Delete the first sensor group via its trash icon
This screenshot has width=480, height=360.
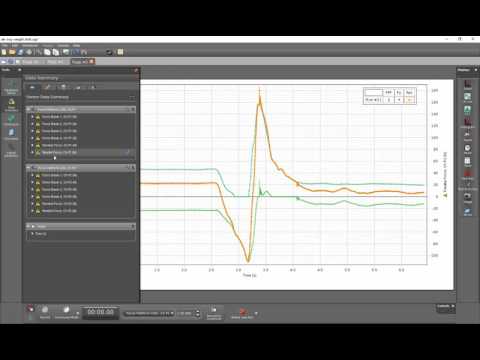pos(133,109)
